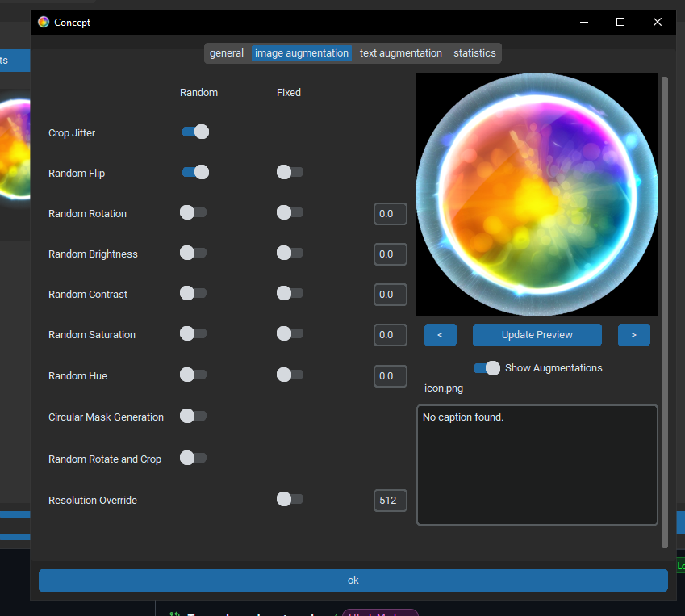Click the Resolution Override 512 field
This screenshot has height=616, width=685.
coord(391,501)
